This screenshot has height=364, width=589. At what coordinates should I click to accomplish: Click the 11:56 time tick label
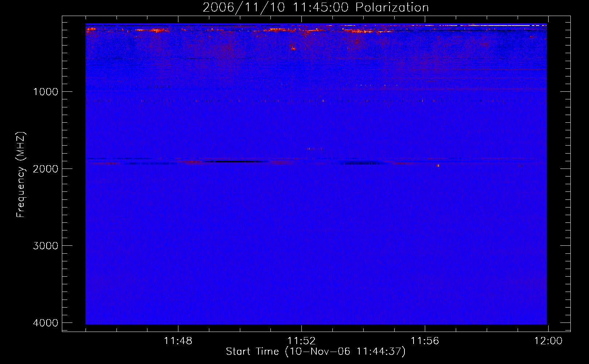click(x=425, y=341)
